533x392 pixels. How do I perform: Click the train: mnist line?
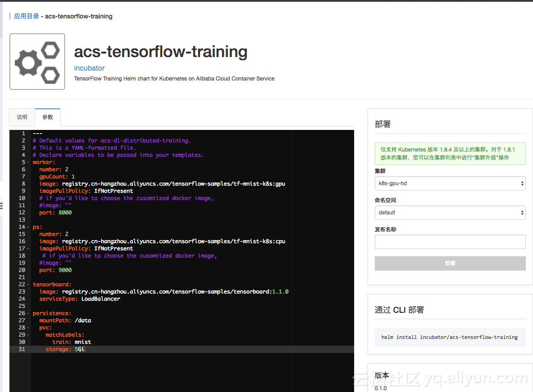[x=71, y=342]
